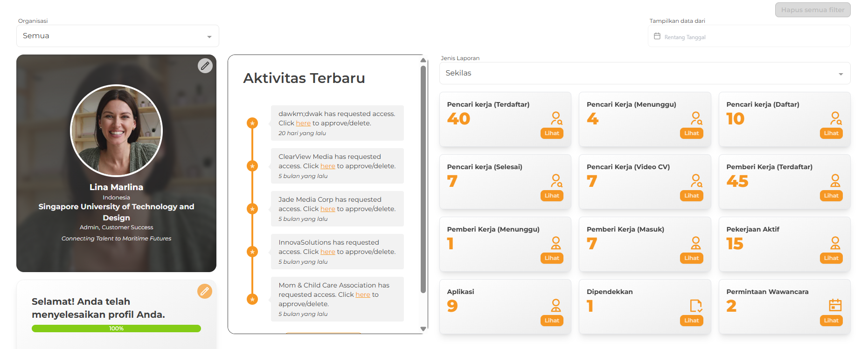Screen dimensions: 868x349
Task: Click Lihat button in Pencari Kerja (Menunggu) card
Action: pyautogui.click(x=691, y=133)
